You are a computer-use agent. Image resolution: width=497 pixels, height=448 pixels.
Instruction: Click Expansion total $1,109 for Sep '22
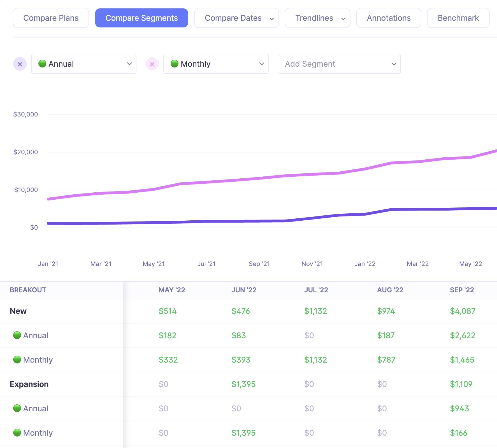461,384
